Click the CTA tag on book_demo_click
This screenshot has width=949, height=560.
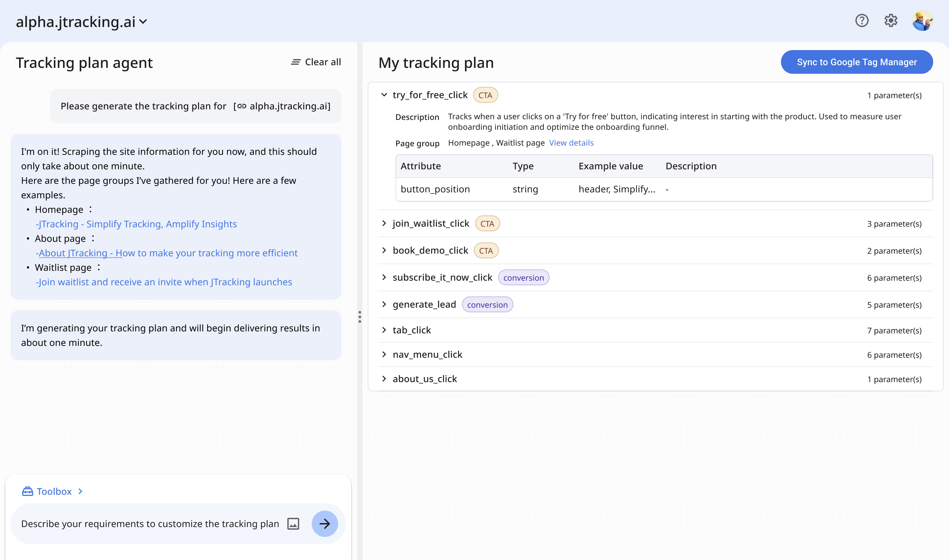tap(486, 251)
